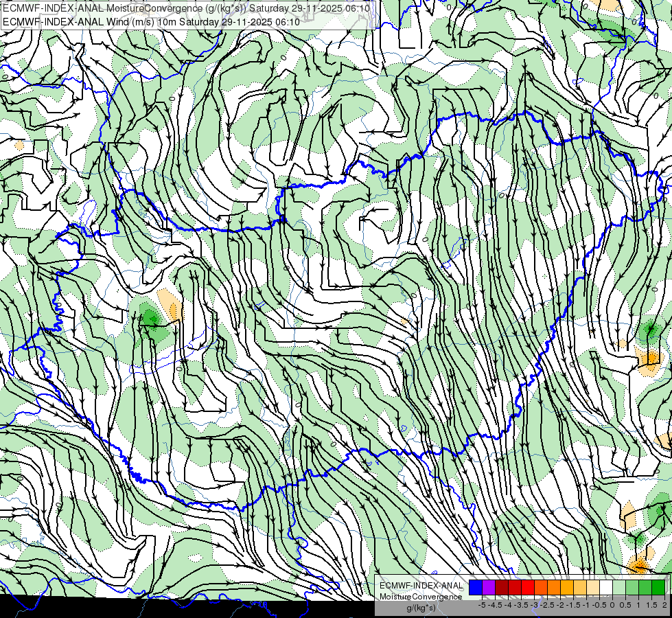The height and width of the screenshot is (618, 672).
Task: Click the lightest green legend swatch
Action: [619, 587]
